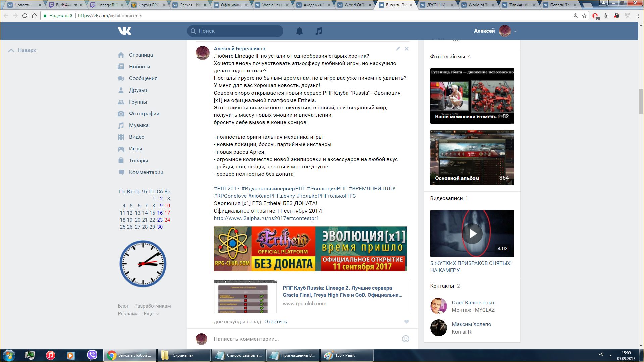Switch to the Форум RPG browser tab
Image resolution: width=644 pixels, height=362 pixels.
click(x=148, y=5)
